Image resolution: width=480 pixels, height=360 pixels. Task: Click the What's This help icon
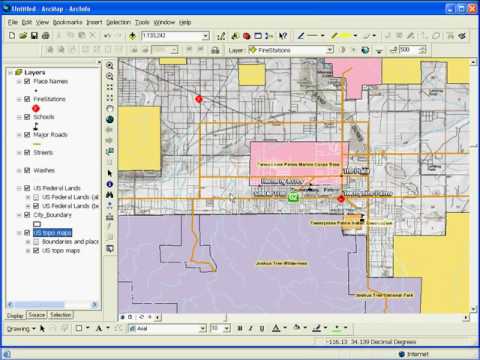283,36
